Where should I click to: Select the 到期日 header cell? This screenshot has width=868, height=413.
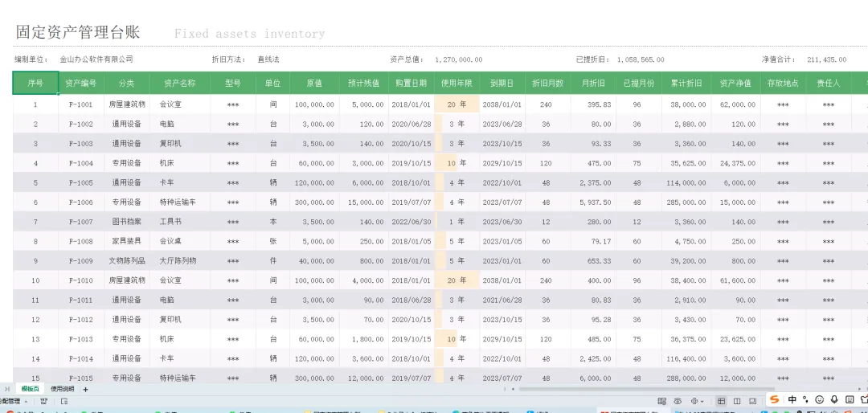pos(502,83)
